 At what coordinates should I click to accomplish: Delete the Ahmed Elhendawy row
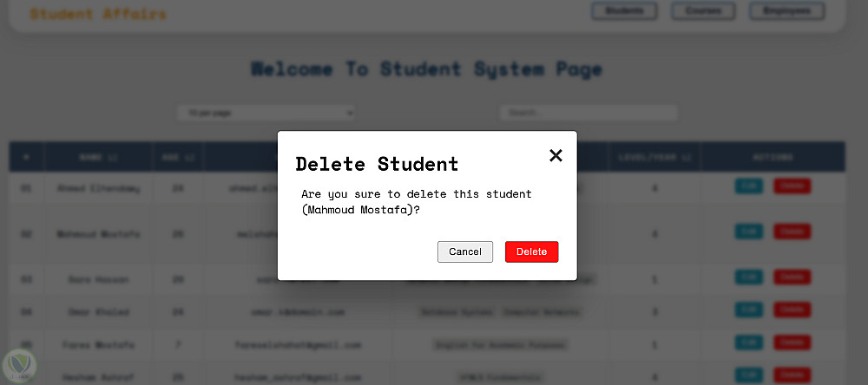click(x=792, y=186)
